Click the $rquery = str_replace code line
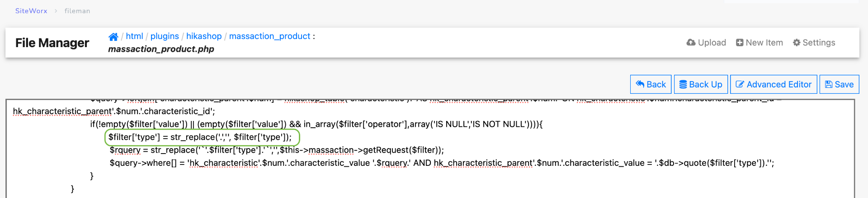 tap(277, 150)
